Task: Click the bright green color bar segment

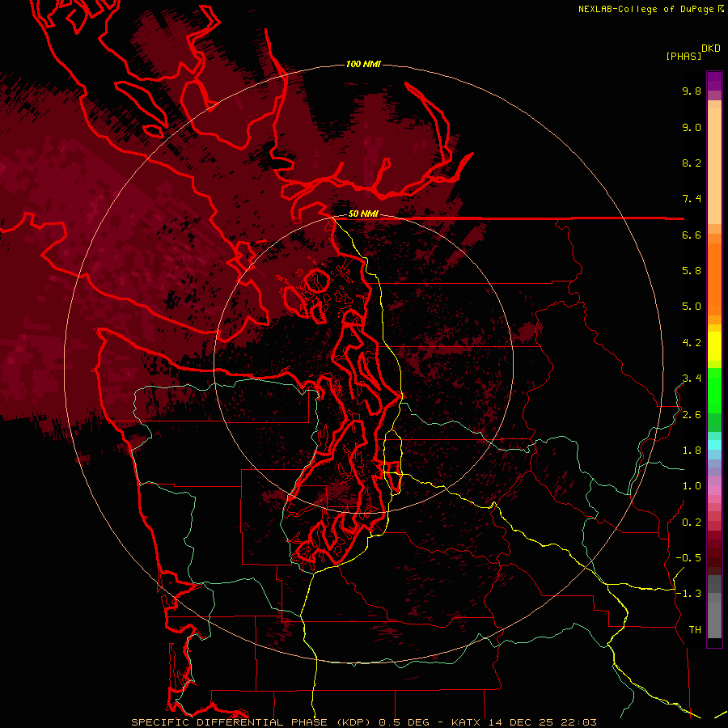Action: click(x=714, y=390)
